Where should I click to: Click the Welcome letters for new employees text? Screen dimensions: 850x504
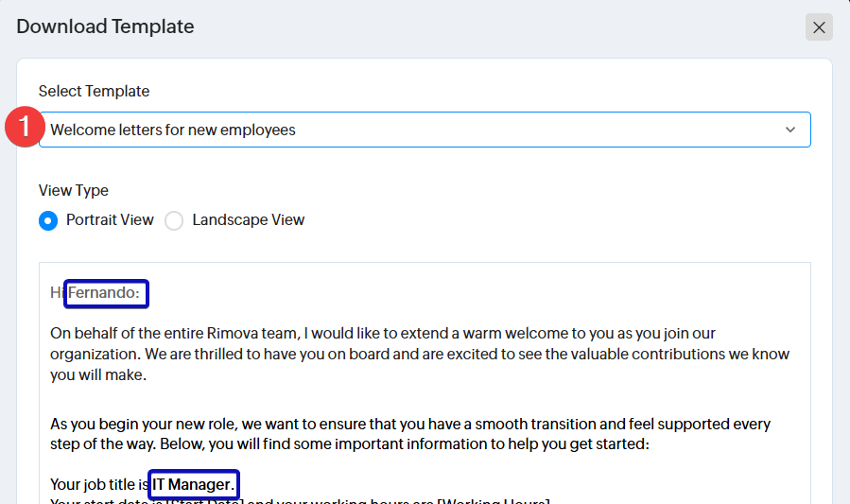(x=172, y=130)
